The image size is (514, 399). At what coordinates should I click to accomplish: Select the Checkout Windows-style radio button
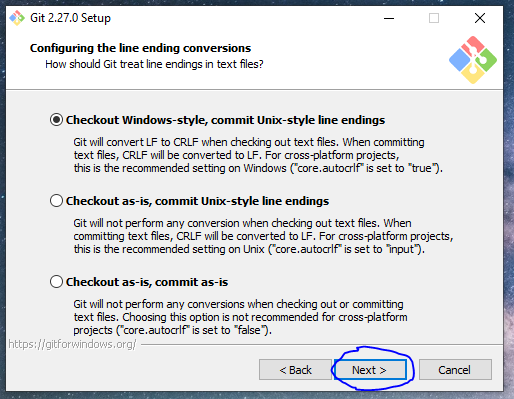pyautogui.click(x=56, y=120)
